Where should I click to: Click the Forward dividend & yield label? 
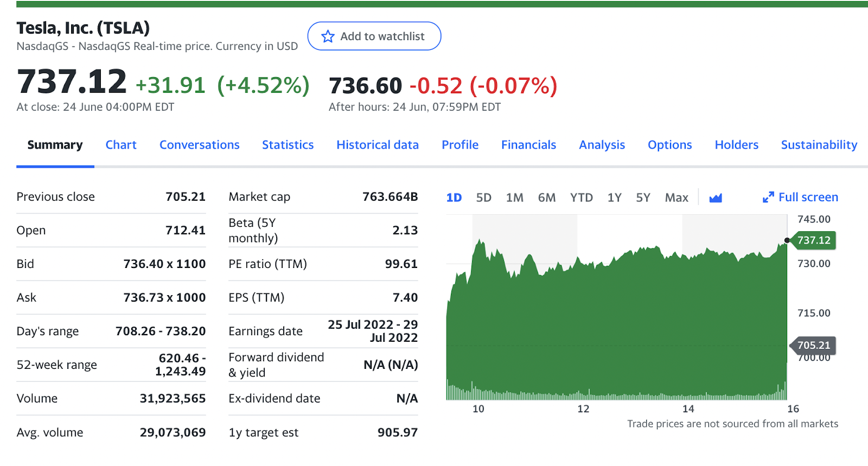[276, 365]
